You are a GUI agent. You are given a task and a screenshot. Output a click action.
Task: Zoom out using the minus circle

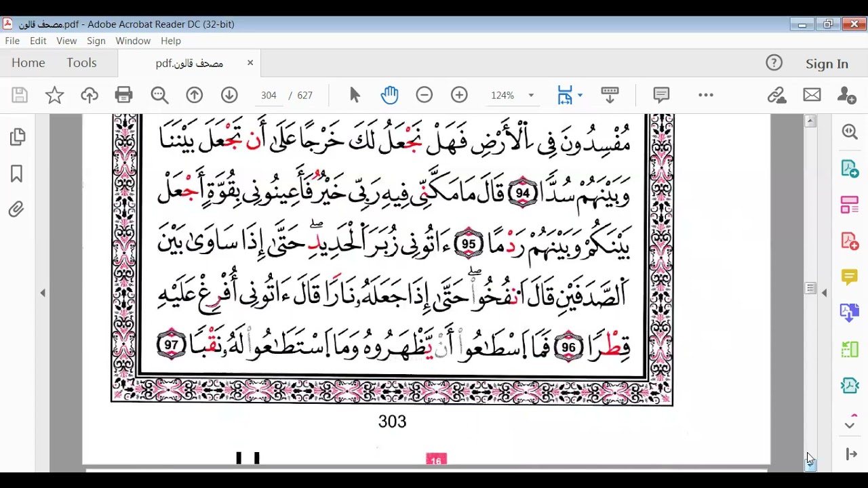pyautogui.click(x=425, y=95)
